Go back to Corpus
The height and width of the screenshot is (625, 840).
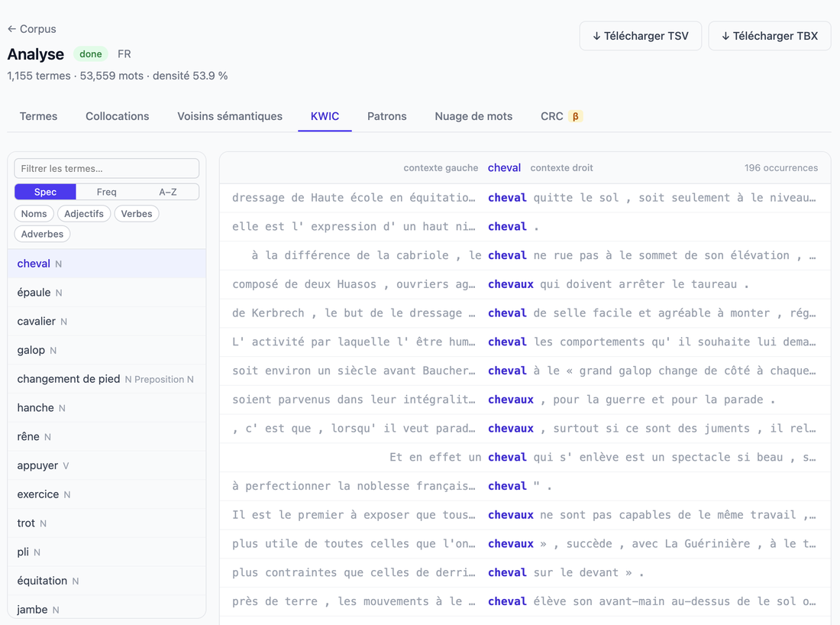point(31,29)
